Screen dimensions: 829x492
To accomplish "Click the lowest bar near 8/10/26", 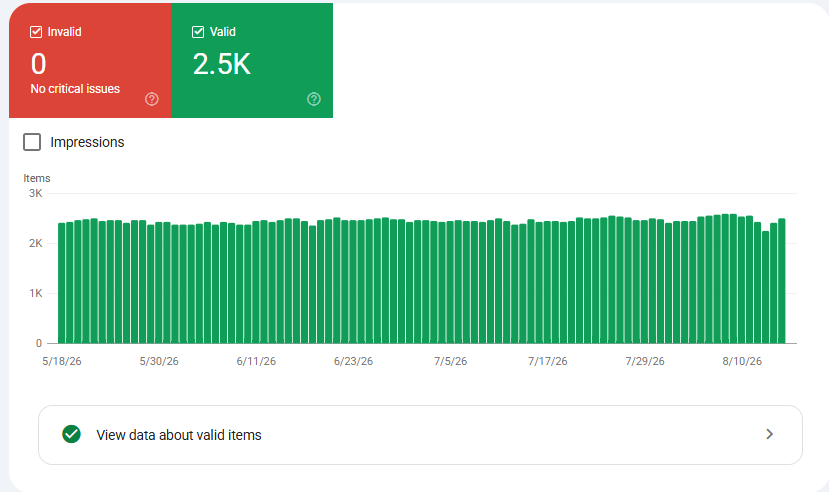I will coord(765,287).
